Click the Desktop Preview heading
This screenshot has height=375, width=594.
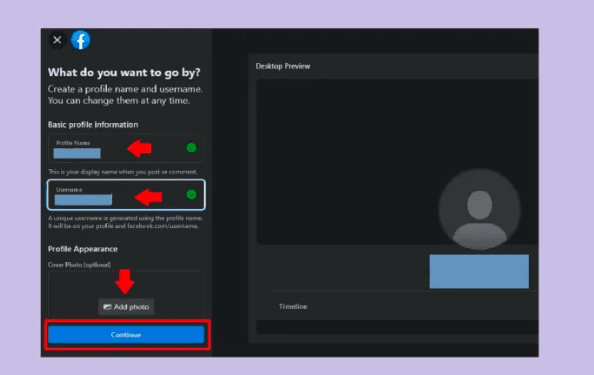283,66
